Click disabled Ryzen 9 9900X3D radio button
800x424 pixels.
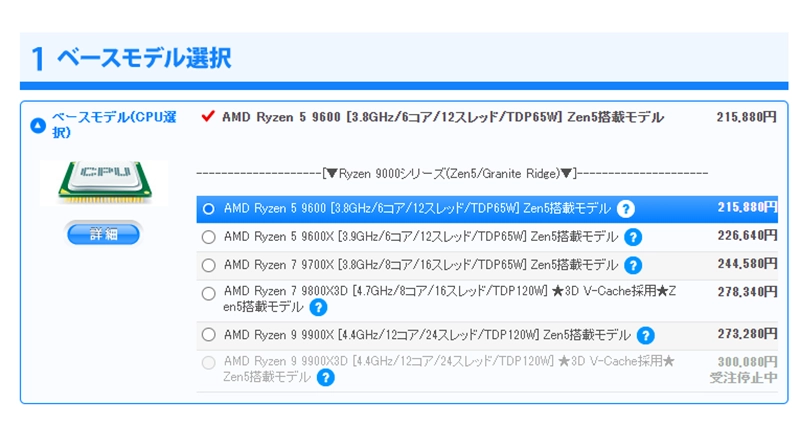pyautogui.click(x=208, y=363)
